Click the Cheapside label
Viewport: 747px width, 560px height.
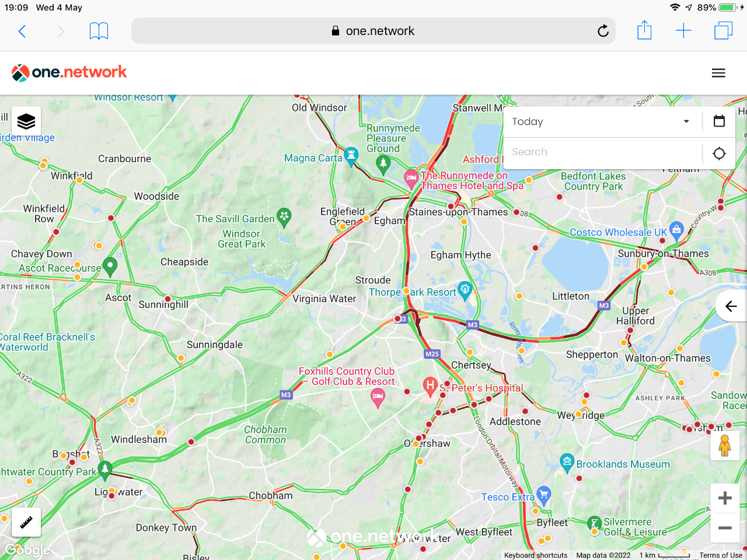click(x=184, y=262)
